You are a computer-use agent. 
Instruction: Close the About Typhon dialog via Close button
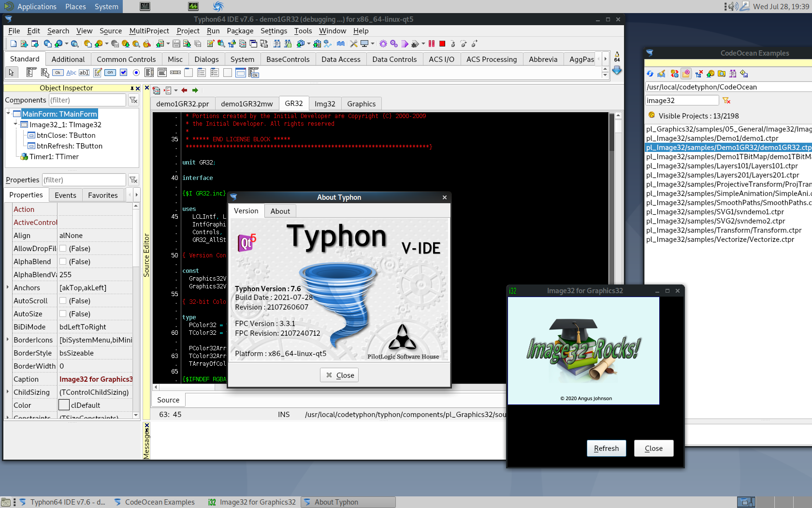(x=339, y=375)
